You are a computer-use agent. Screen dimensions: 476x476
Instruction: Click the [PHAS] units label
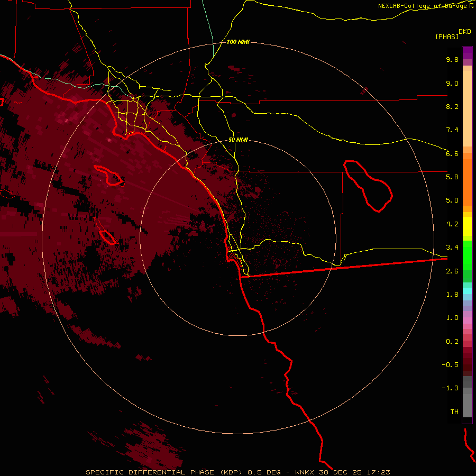coord(447,36)
